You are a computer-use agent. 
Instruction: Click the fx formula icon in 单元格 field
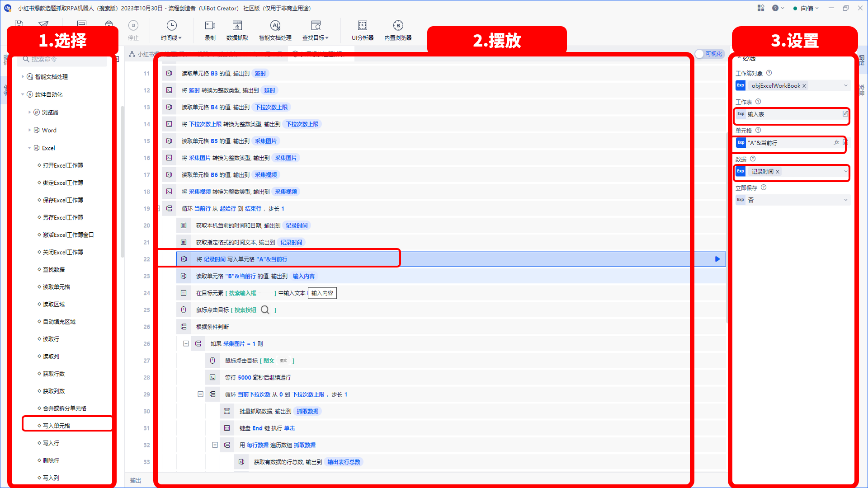[836, 143]
